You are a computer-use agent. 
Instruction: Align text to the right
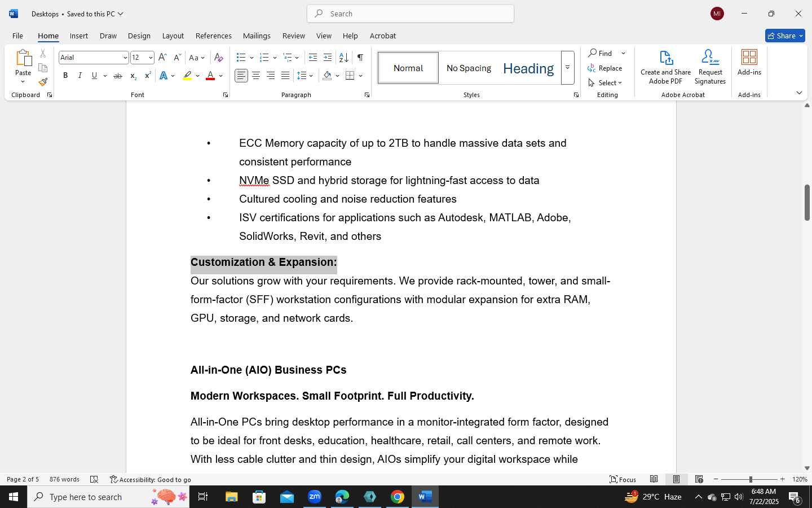[x=271, y=76]
